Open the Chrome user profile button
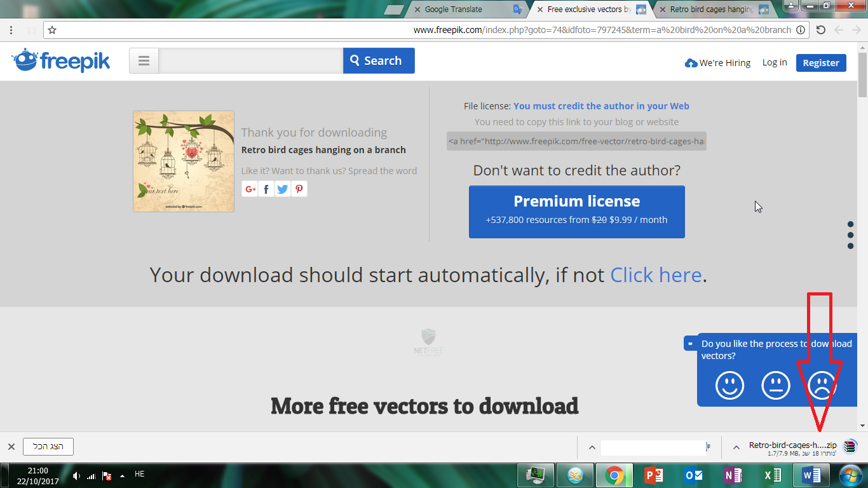This screenshot has height=488, width=868. 792,6
